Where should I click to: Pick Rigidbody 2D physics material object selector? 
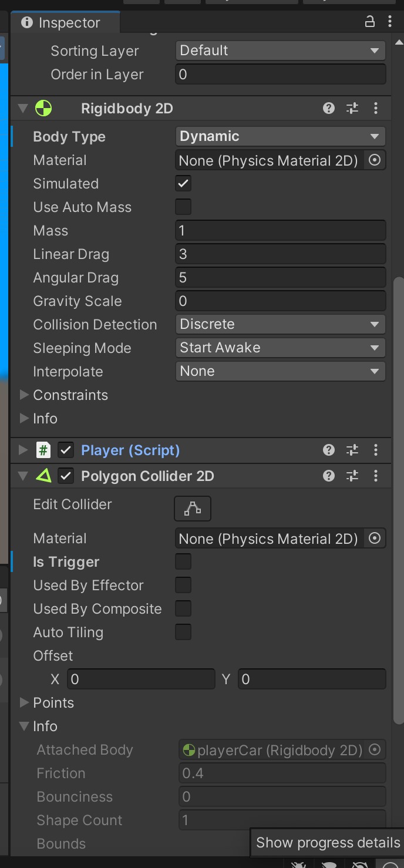point(375,160)
